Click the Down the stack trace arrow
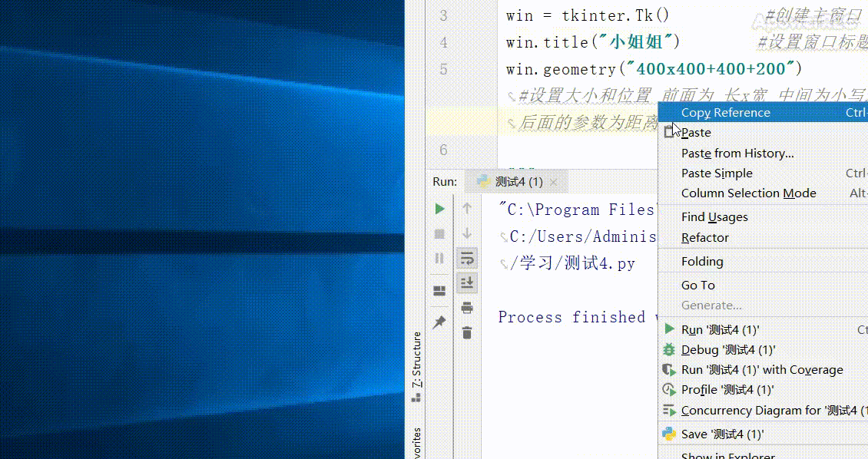Image resolution: width=868 pixels, height=459 pixels. pos(467,233)
